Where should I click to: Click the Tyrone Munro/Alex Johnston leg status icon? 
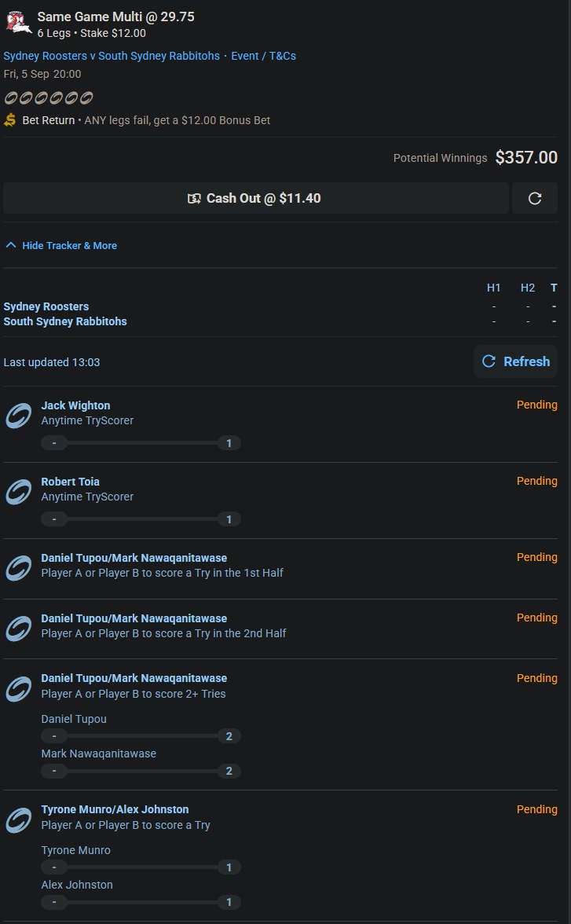point(18,820)
